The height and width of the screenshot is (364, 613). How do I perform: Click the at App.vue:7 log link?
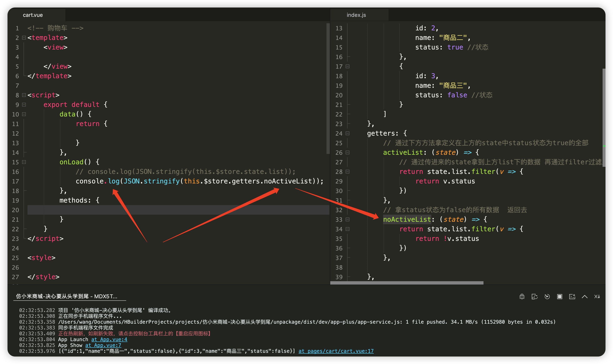point(103,345)
